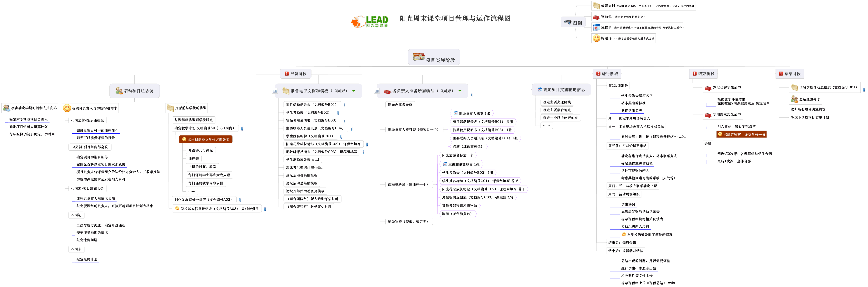
Task: Click the title 阳光周末课堂项目管理与运作流程图
Action: [455, 19]
